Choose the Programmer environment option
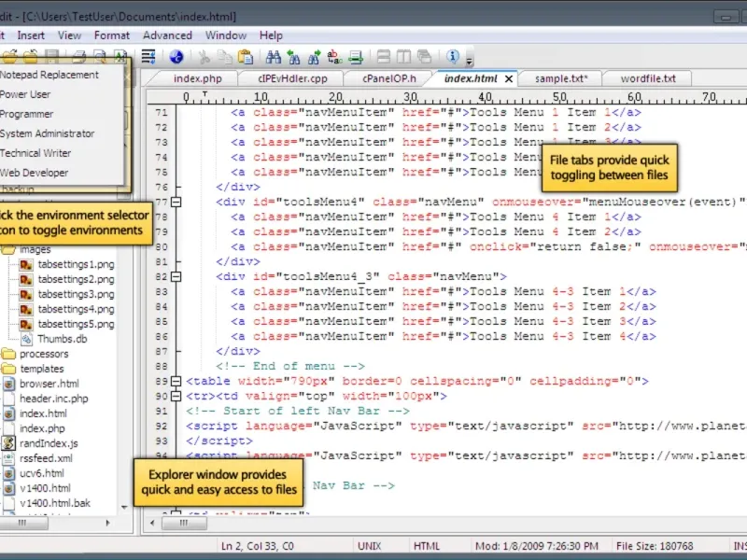The height and width of the screenshot is (560, 747). coord(27,114)
